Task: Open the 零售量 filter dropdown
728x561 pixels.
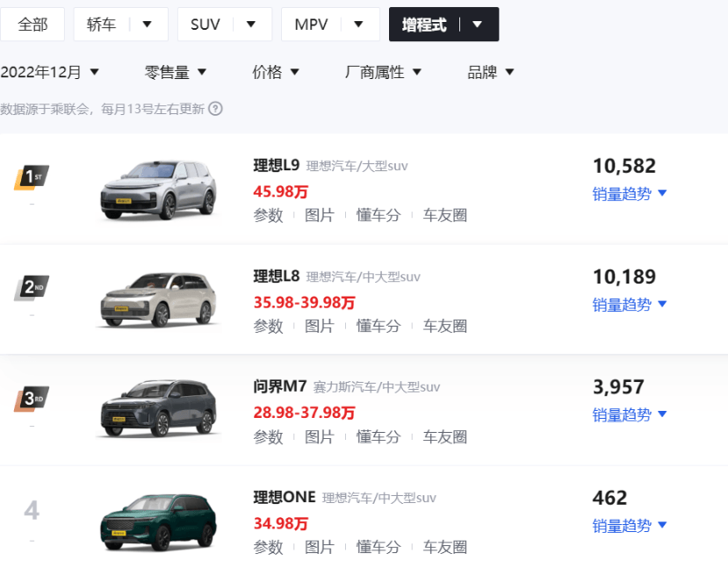Action: pyautogui.click(x=176, y=72)
